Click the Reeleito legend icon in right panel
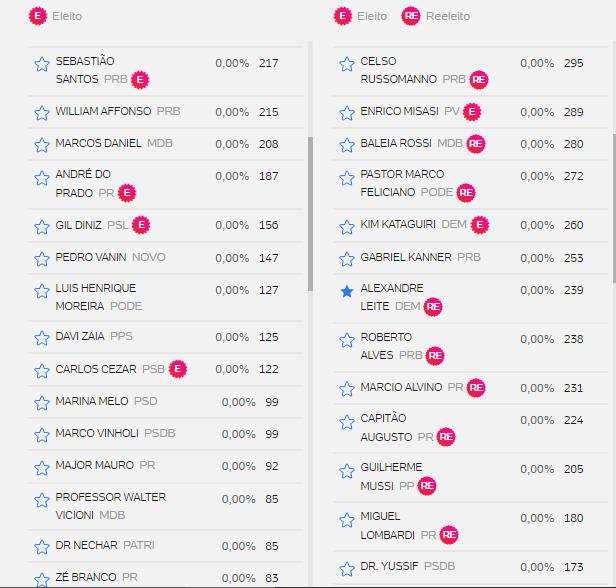616x588 pixels. 411,16
